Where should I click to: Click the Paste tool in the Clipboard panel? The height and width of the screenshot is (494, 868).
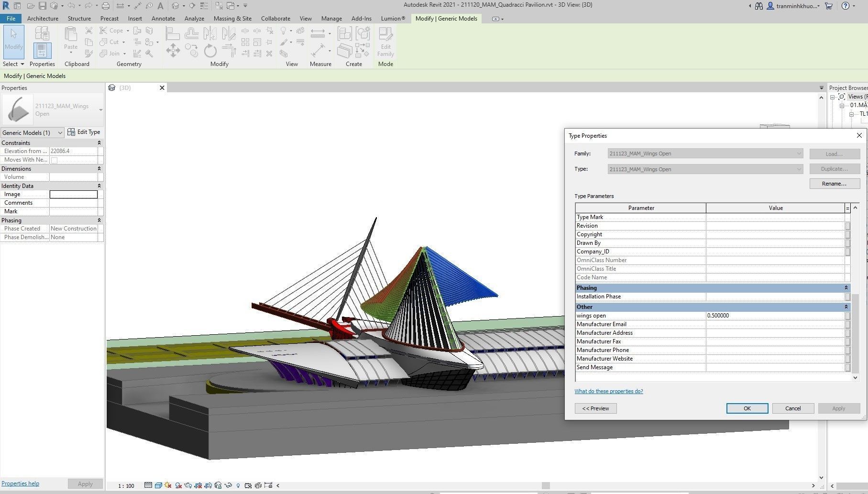(70, 39)
